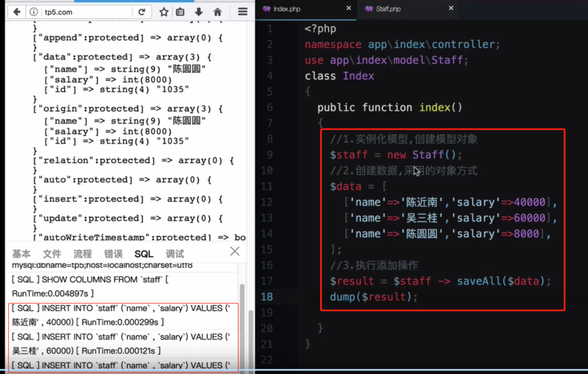Click line number 6 in the gutter
The image size is (588, 374).
coord(269,108)
